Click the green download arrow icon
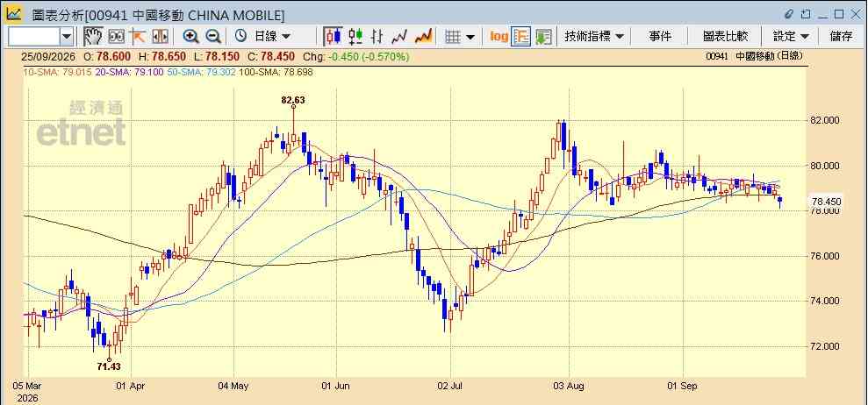The image size is (868, 405). tap(543, 37)
